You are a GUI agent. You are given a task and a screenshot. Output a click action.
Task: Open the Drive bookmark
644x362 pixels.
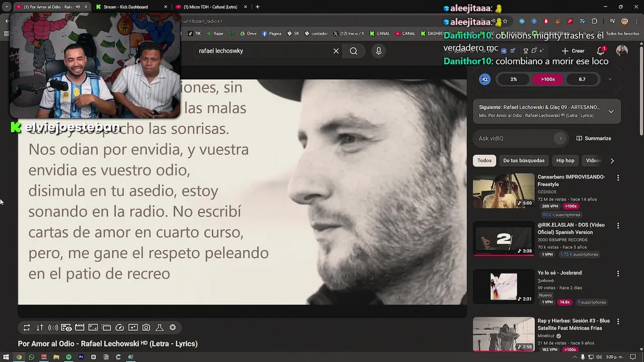(x=248, y=34)
